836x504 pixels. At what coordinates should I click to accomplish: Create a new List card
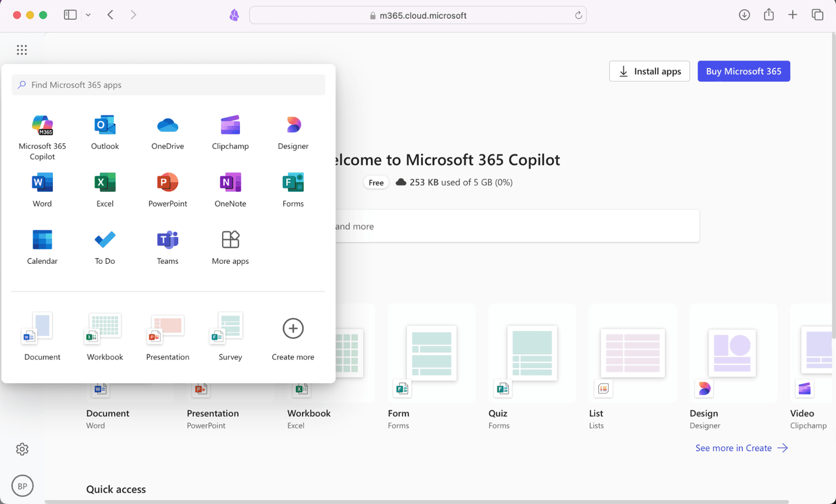tap(633, 367)
